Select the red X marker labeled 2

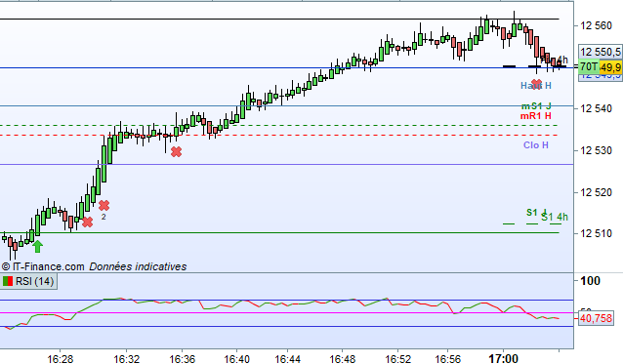point(104,205)
